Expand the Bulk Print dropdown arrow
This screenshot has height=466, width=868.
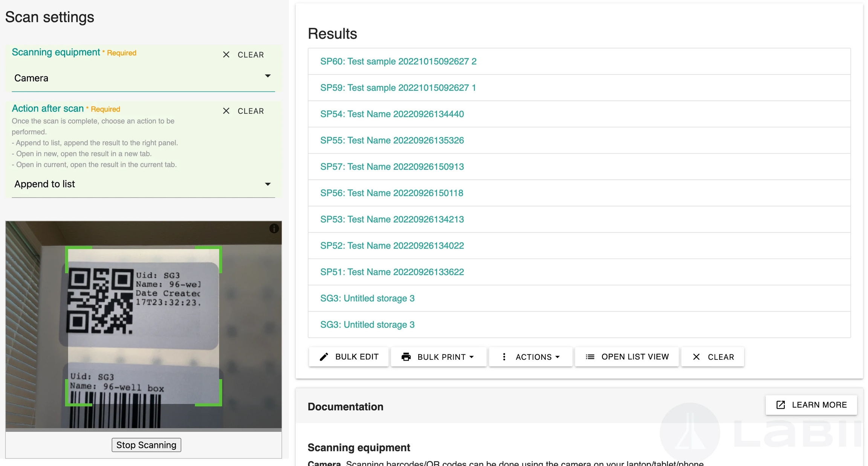pyautogui.click(x=472, y=357)
